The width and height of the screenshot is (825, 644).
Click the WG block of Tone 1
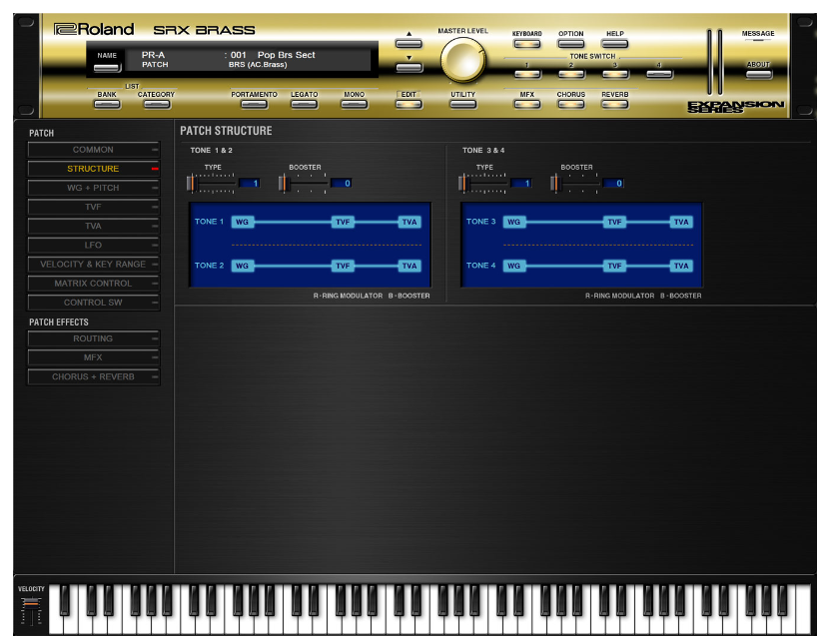coord(242,222)
